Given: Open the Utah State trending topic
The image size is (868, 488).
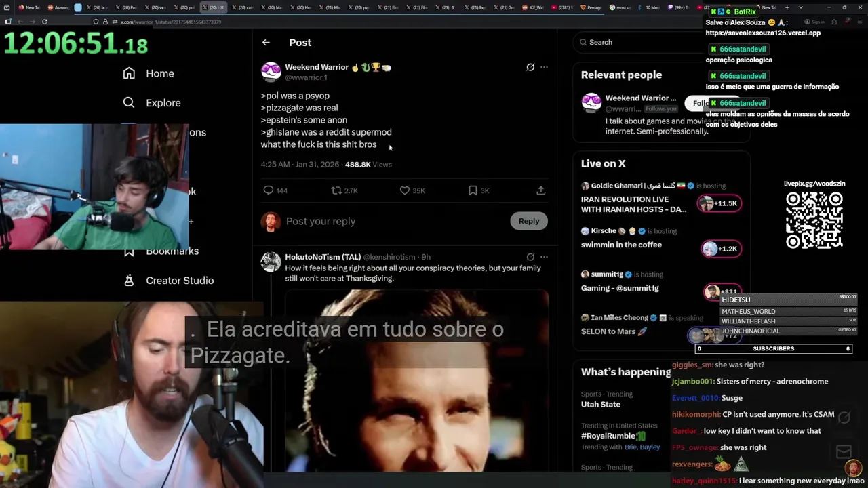Looking at the screenshot, I should pyautogui.click(x=601, y=404).
